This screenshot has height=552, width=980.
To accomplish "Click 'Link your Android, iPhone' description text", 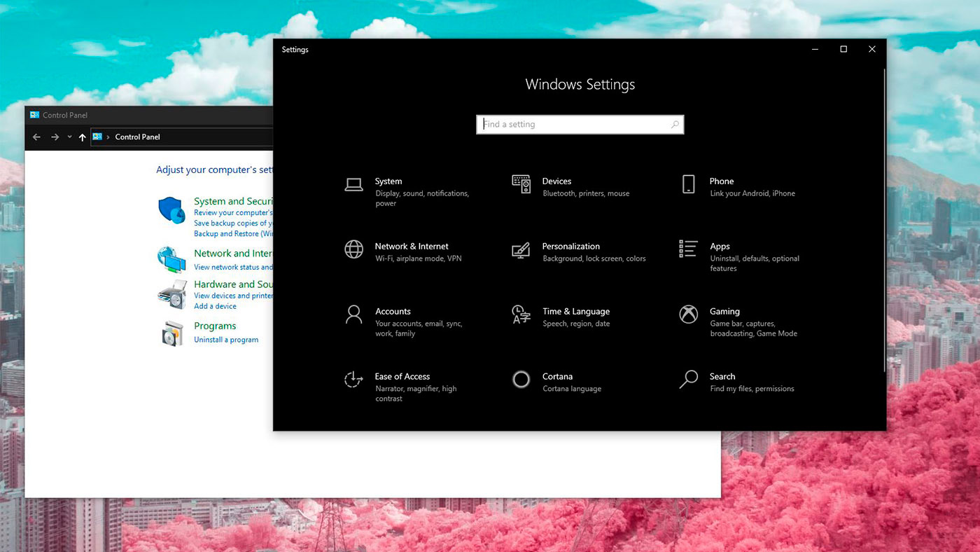I will tap(752, 193).
